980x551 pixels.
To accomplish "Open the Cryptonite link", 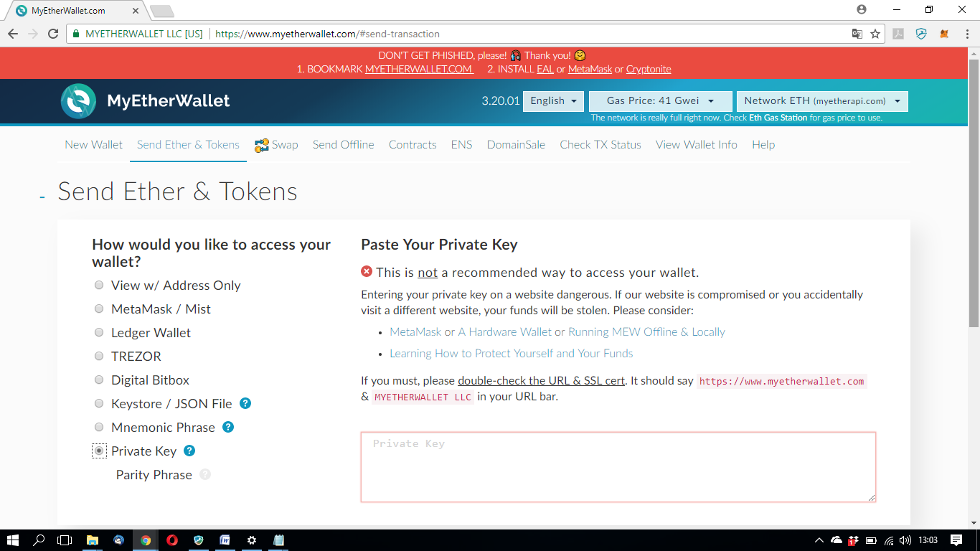I will [x=649, y=70].
